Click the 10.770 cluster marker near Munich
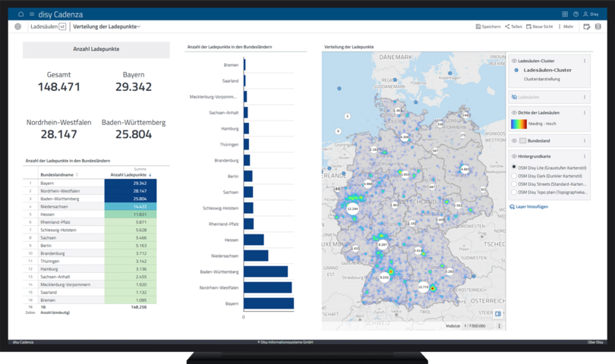The image size is (615, 364). pyautogui.click(x=423, y=287)
